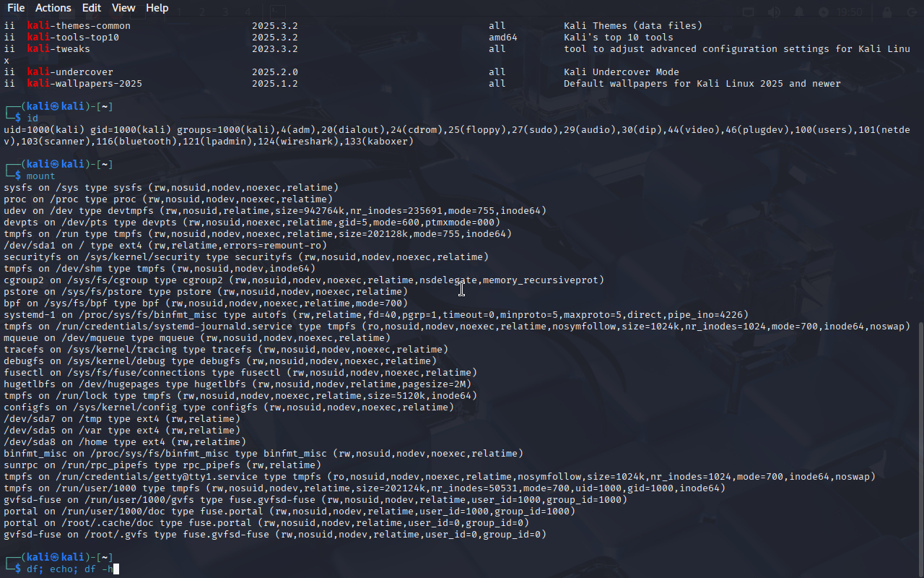This screenshot has width=924, height=578.
Task: Click the 'debugfs on /sys/kernel/debug' line
Action: [220, 361]
